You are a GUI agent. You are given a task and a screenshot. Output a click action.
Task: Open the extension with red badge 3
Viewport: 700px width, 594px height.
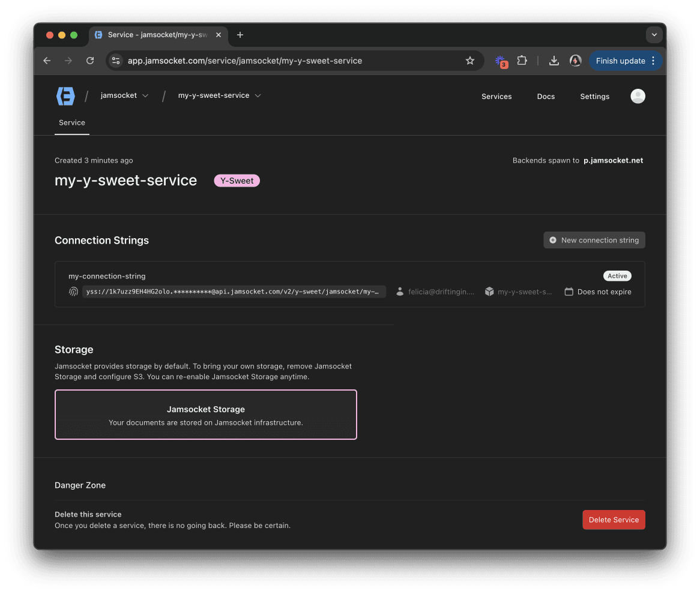click(501, 61)
